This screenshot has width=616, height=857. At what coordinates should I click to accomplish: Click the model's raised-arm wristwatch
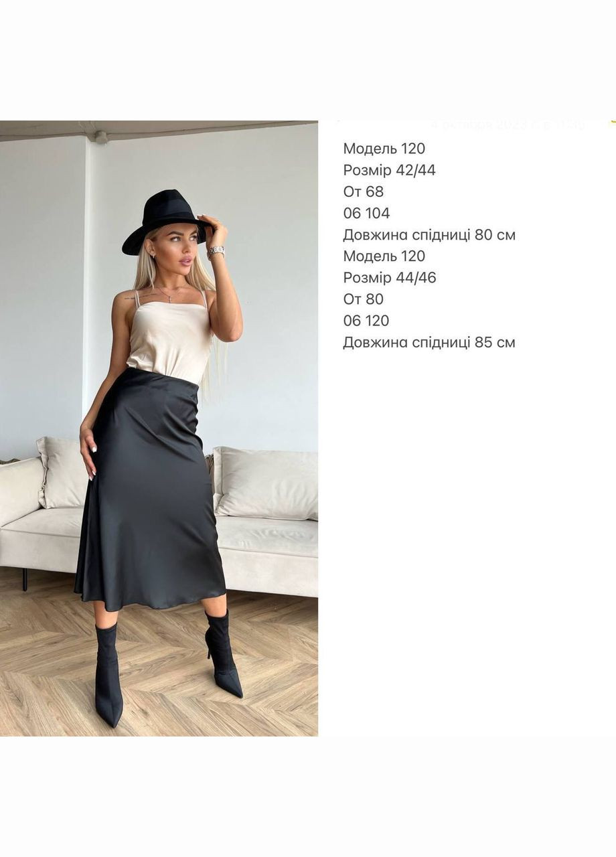(x=216, y=252)
